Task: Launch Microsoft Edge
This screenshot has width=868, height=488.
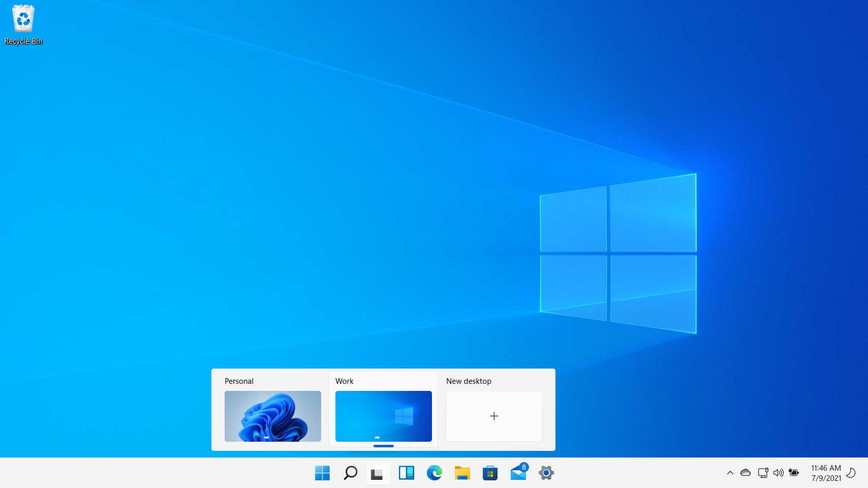Action: point(434,473)
